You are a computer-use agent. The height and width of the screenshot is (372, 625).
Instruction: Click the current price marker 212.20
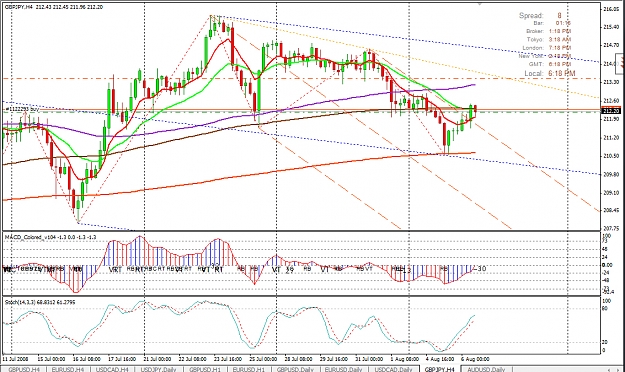pos(611,110)
